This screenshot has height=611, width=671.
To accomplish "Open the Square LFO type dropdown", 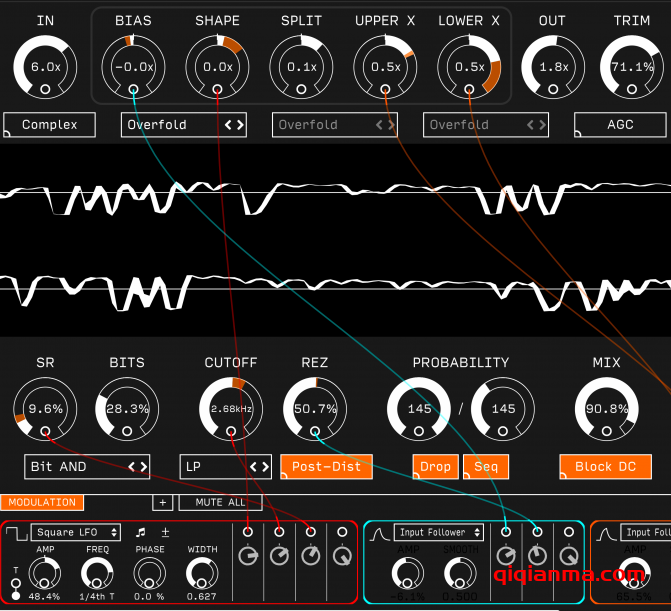I will [76, 533].
